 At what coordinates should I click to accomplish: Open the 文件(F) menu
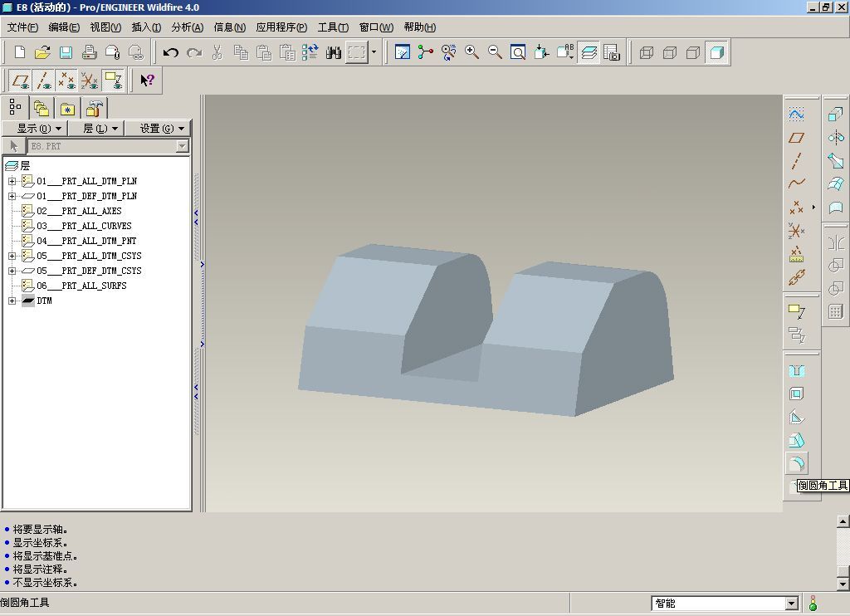tap(22, 27)
